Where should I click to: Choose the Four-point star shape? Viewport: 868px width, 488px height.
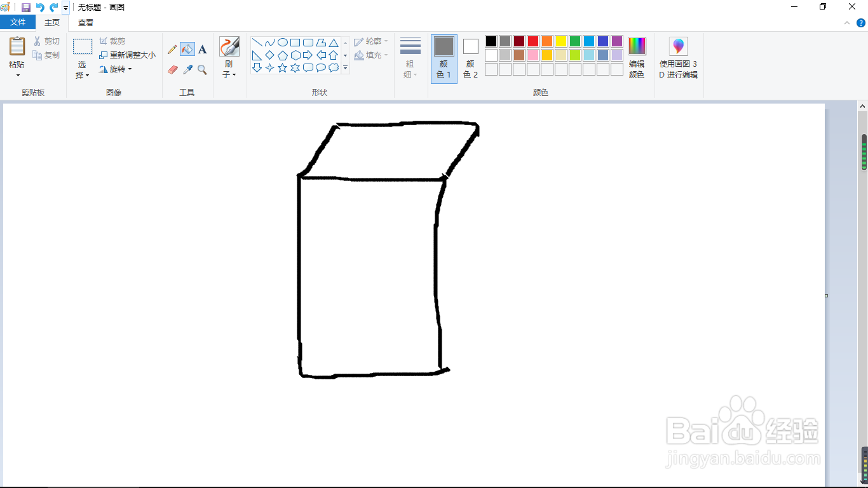click(x=270, y=67)
